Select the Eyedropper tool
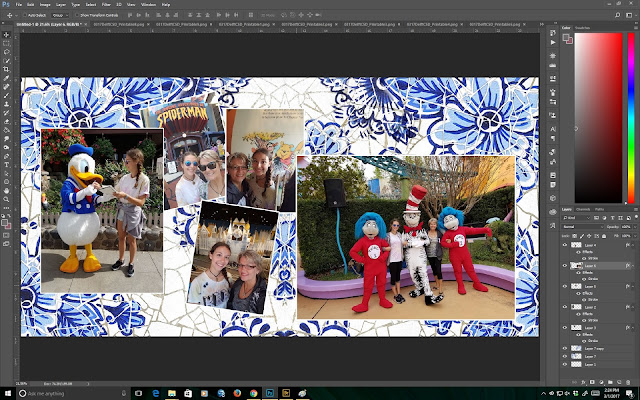 (6, 78)
